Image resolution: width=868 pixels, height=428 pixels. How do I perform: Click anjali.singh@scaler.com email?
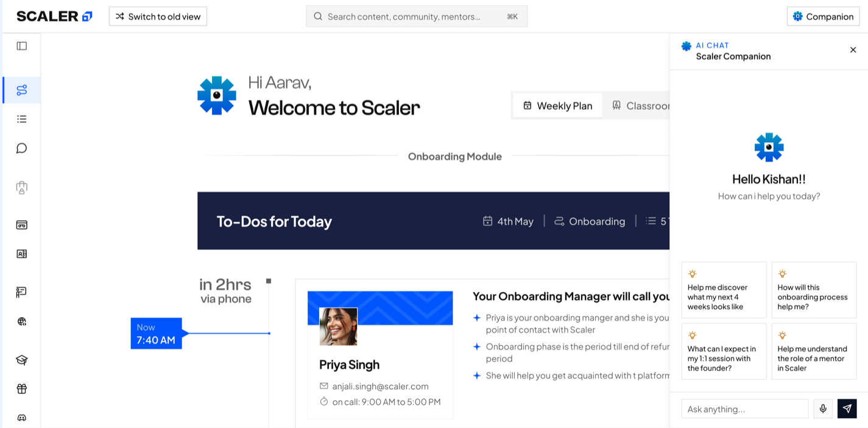(x=380, y=386)
